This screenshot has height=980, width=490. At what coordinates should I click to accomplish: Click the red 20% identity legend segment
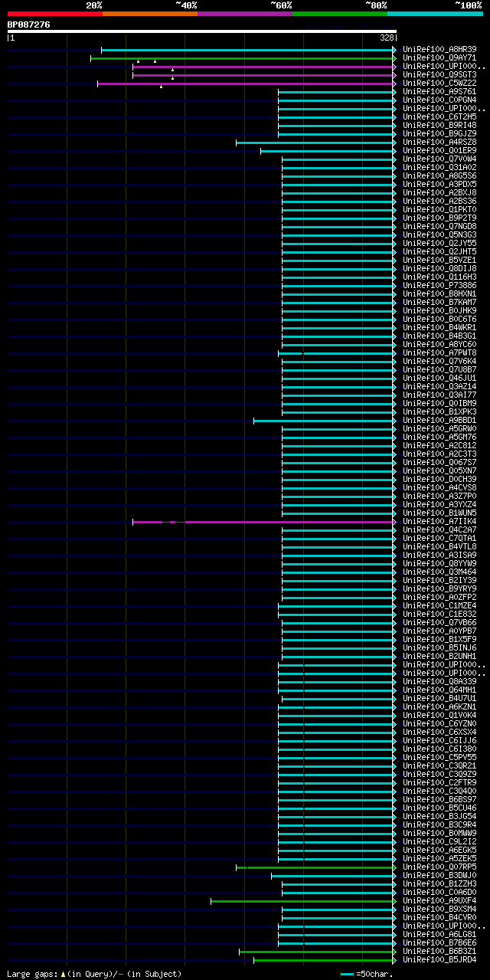54,13
